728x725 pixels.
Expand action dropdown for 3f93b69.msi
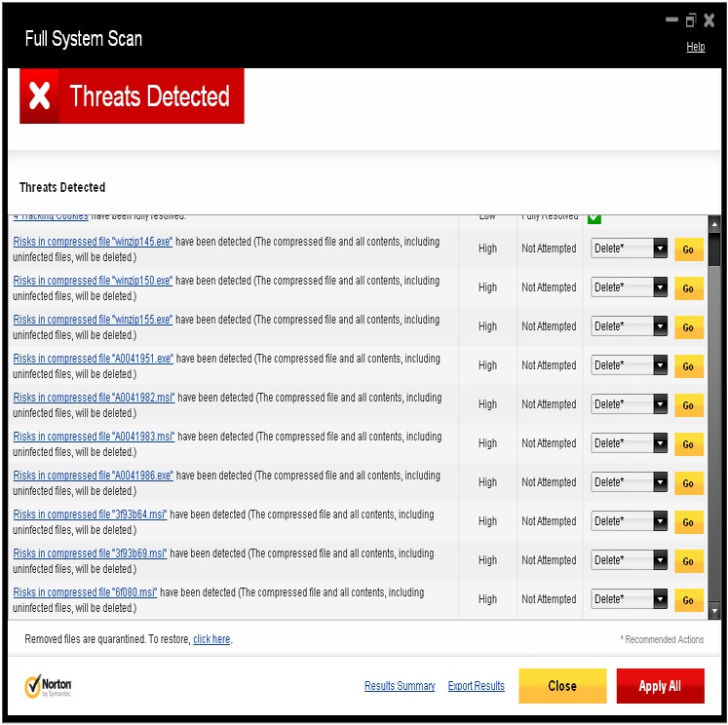[660, 560]
